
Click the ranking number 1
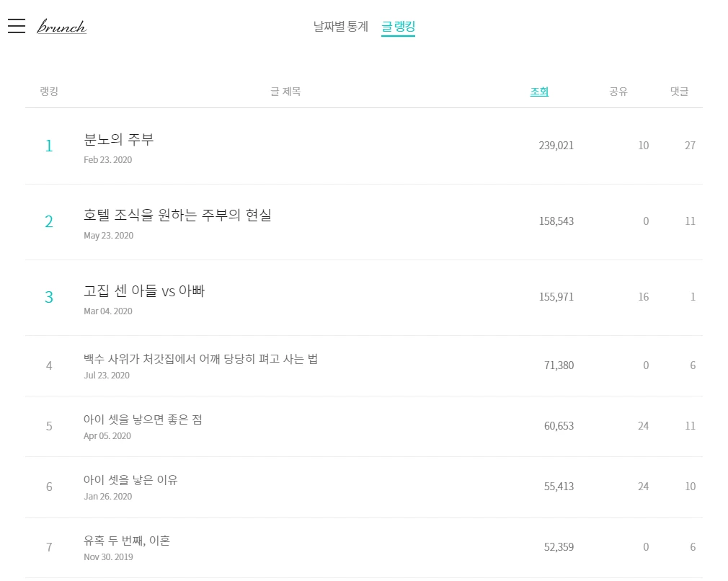(48, 146)
